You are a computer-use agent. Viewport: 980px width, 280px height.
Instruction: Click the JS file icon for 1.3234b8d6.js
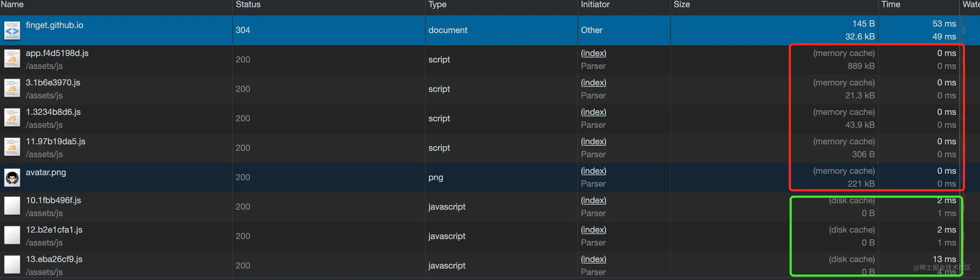12,118
